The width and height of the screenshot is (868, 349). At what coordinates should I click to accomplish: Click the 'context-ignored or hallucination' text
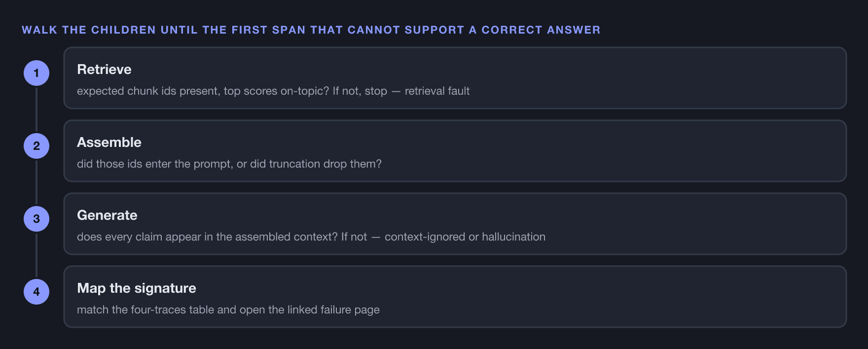pos(465,237)
